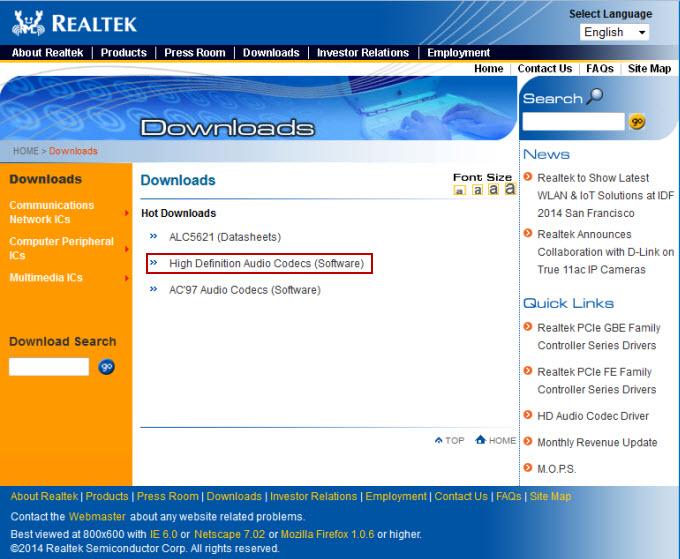Click Products in footer links
The width and height of the screenshot is (680, 559).
tap(107, 496)
